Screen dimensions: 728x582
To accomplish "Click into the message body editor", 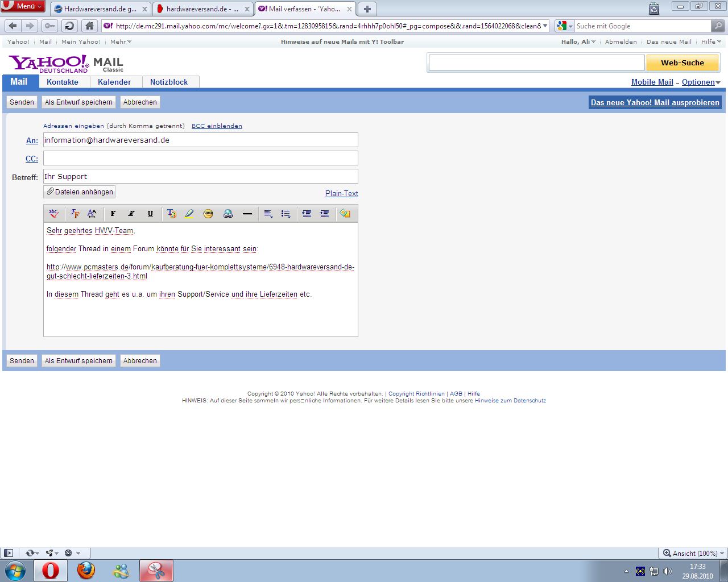I will [x=201, y=280].
